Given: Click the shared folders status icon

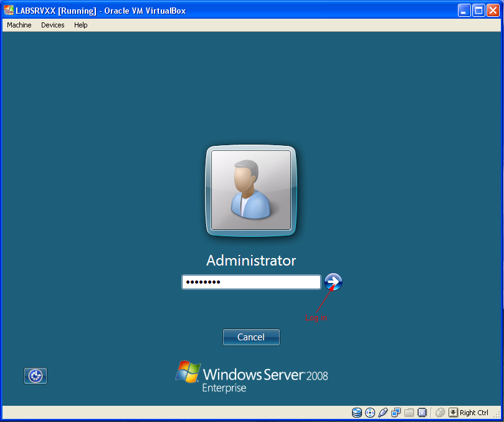Looking at the screenshot, I should [409, 413].
